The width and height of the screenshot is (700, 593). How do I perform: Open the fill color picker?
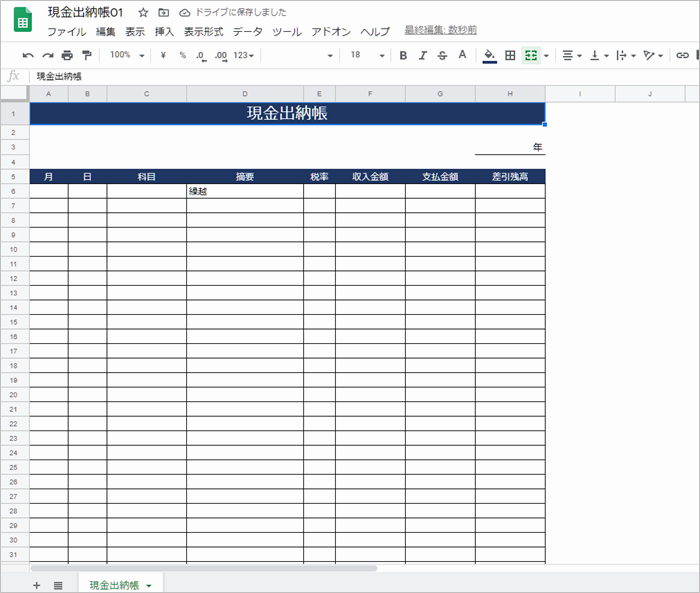tap(489, 55)
